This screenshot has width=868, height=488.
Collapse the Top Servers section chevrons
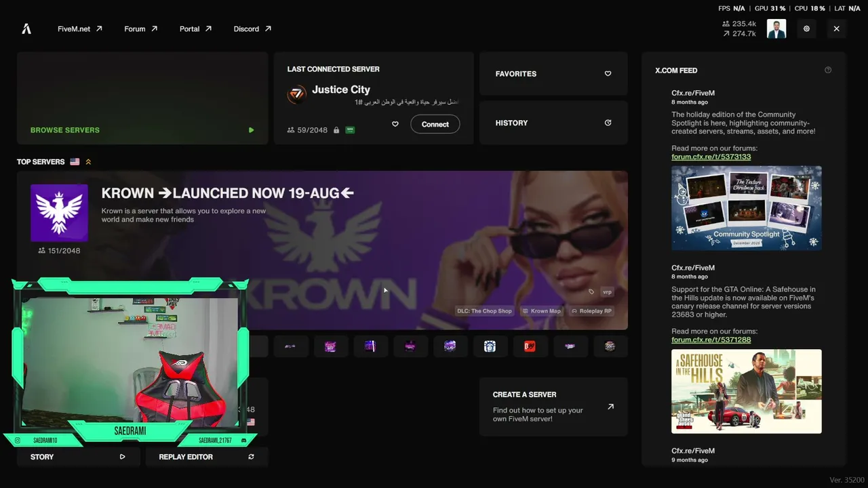(x=88, y=162)
